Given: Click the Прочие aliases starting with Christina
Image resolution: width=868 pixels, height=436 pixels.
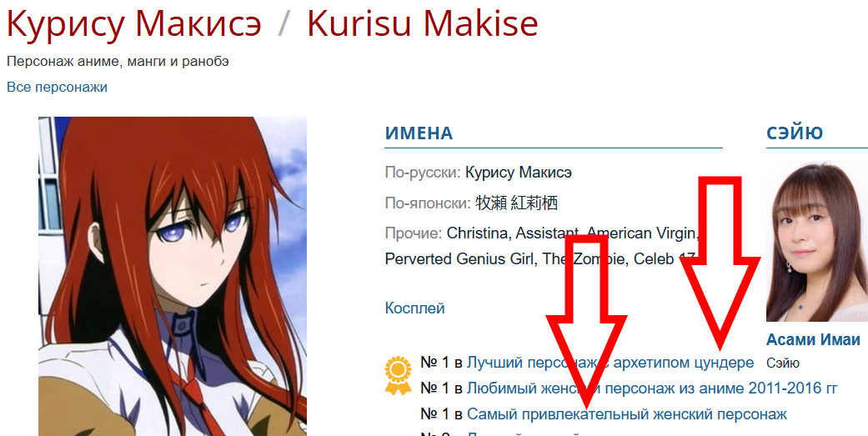Looking at the screenshot, I should [x=543, y=246].
